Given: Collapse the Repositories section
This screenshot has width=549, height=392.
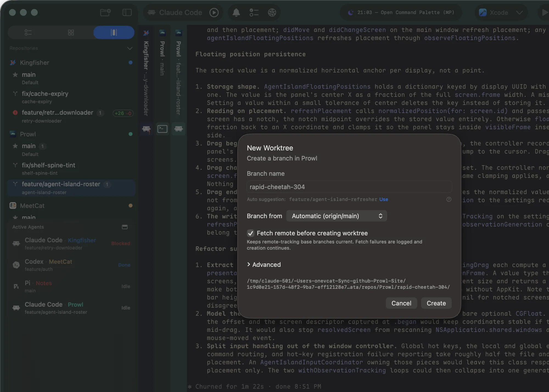Looking at the screenshot, I should (x=130, y=48).
